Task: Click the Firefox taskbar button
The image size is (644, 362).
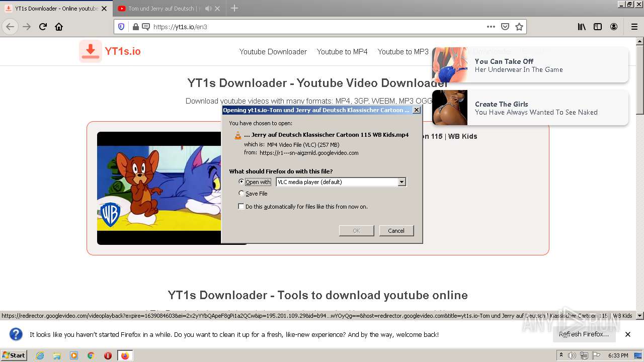Action: 125,355
